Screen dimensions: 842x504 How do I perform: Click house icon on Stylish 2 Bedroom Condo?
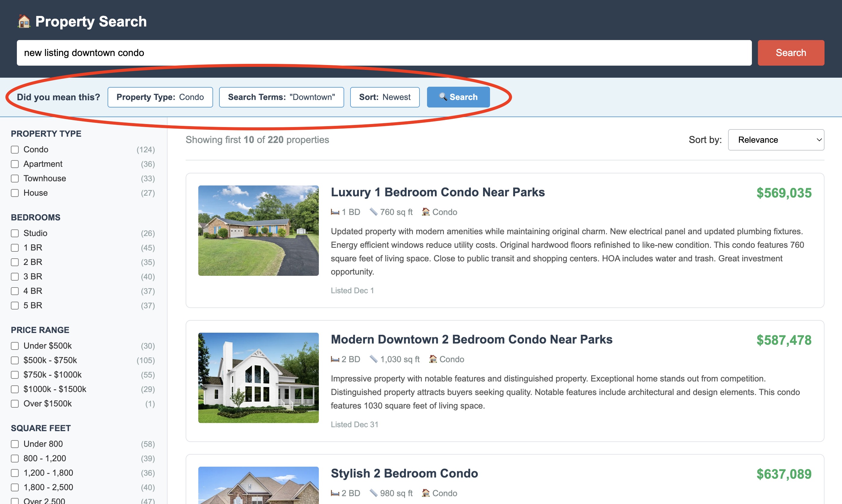tap(426, 493)
